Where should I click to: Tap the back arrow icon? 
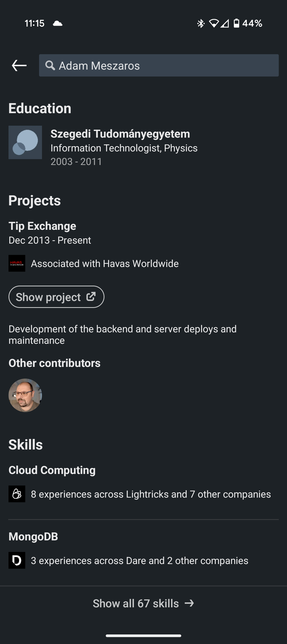(x=19, y=65)
